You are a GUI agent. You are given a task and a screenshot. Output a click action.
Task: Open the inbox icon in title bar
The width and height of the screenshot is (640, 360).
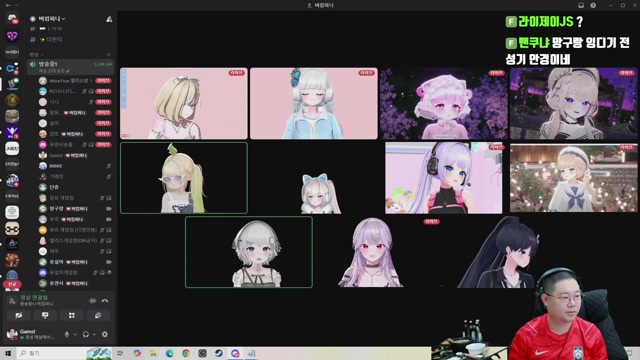tap(581, 5)
